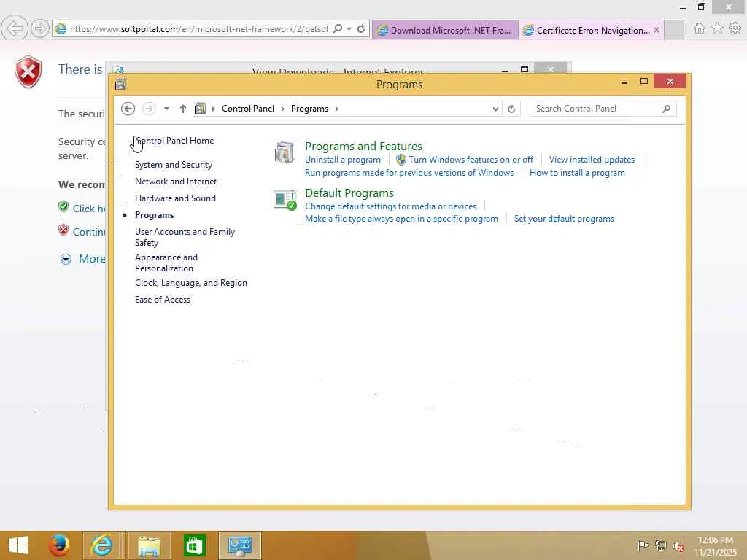Make a file type open in specific program

[401, 219]
